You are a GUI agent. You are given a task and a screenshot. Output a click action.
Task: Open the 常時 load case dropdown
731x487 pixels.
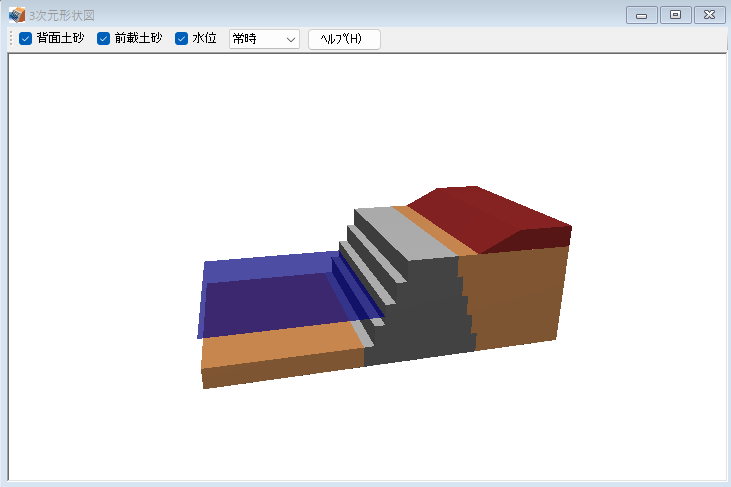coord(264,39)
